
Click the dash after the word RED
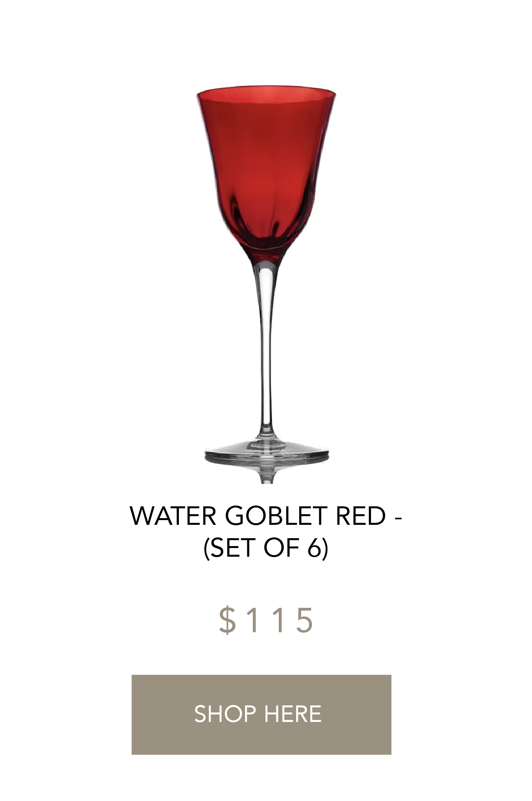(x=398, y=518)
